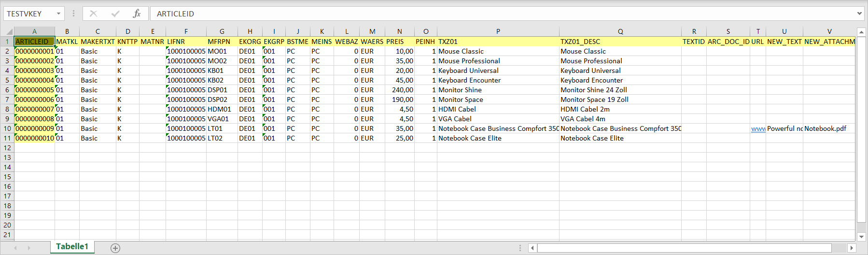Click the horizontal scrollbar right arrow
868x255 pixels.
click(x=852, y=248)
